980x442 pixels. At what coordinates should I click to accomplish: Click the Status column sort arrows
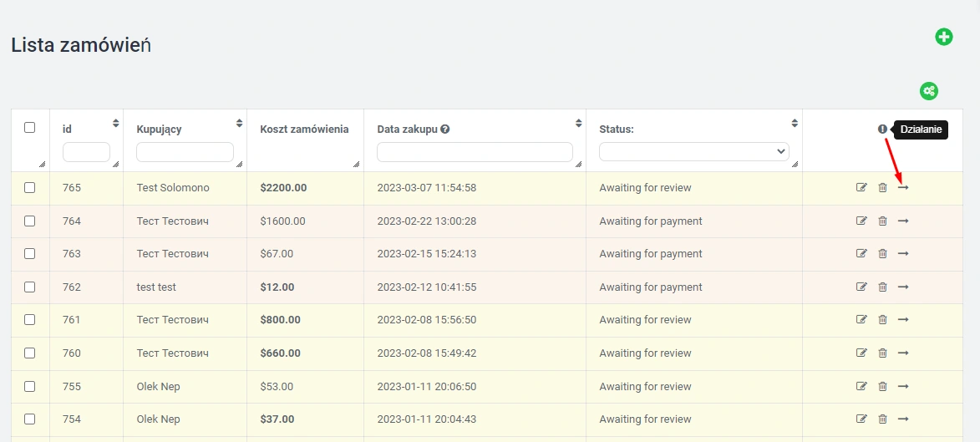(x=795, y=124)
